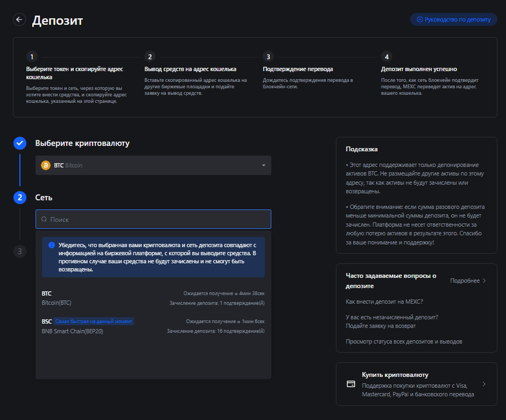The height and width of the screenshot is (420, 506).
Task: Open the BTC Bitcoin cryptocurrency dropdown
Action: (153, 165)
